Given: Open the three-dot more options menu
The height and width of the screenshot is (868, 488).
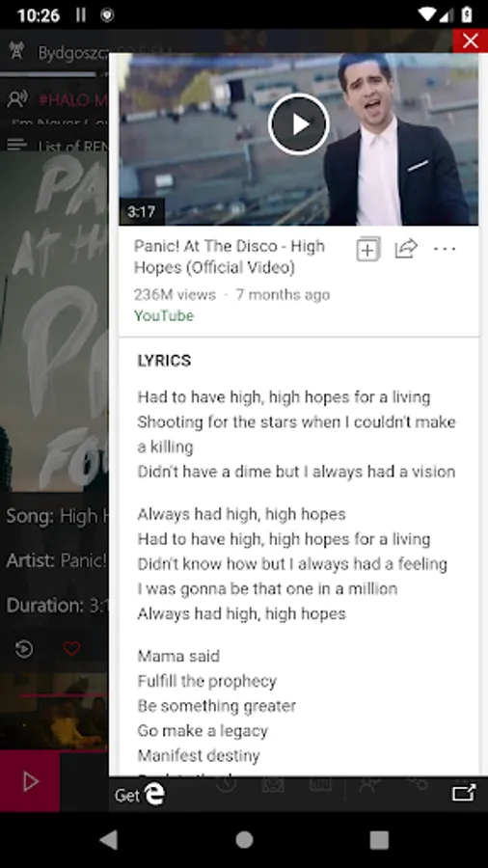Looking at the screenshot, I should (445, 249).
